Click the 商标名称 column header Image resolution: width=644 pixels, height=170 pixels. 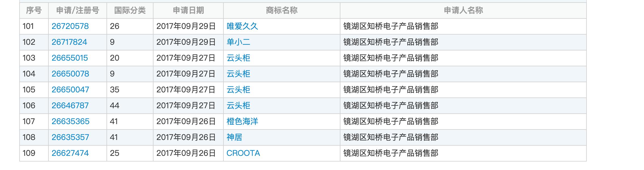point(282,10)
